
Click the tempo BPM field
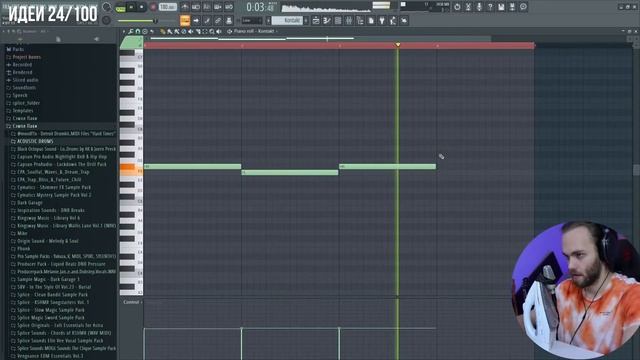point(167,7)
